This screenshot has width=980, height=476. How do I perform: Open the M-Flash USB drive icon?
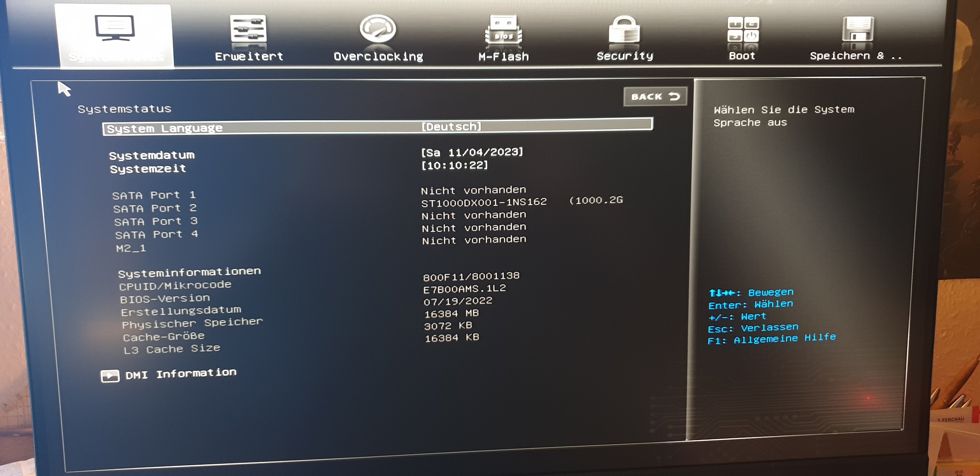point(503,30)
